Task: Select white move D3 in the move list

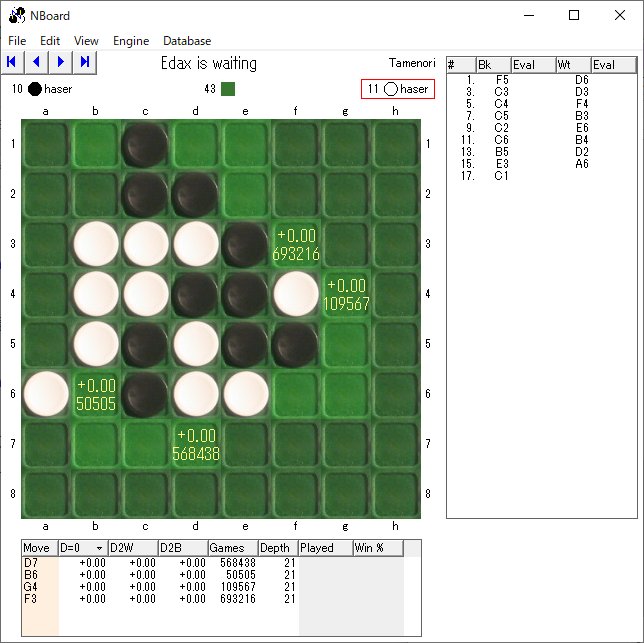Action: [582, 92]
